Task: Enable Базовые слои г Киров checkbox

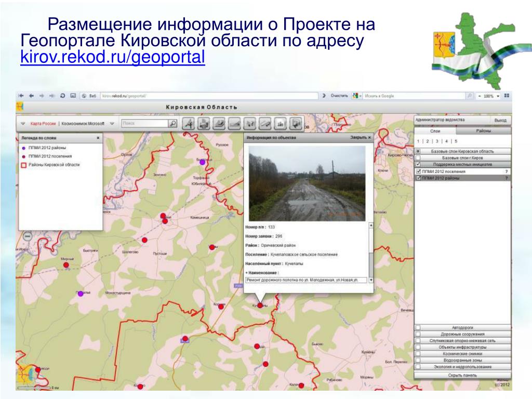Action: pyautogui.click(x=418, y=158)
